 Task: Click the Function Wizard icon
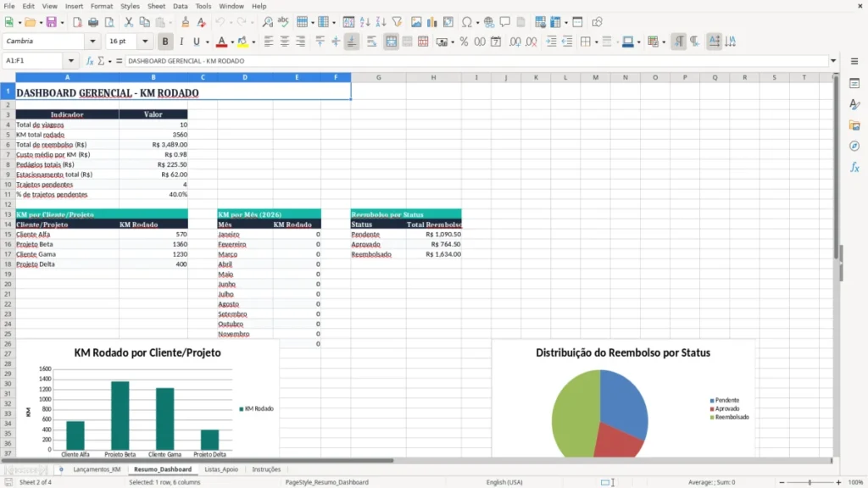(x=90, y=61)
